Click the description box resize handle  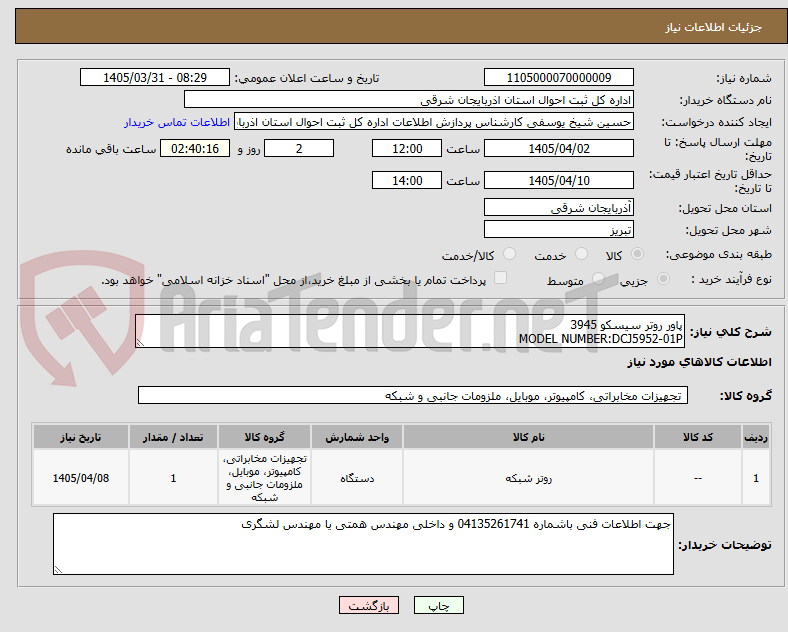point(140,343)
